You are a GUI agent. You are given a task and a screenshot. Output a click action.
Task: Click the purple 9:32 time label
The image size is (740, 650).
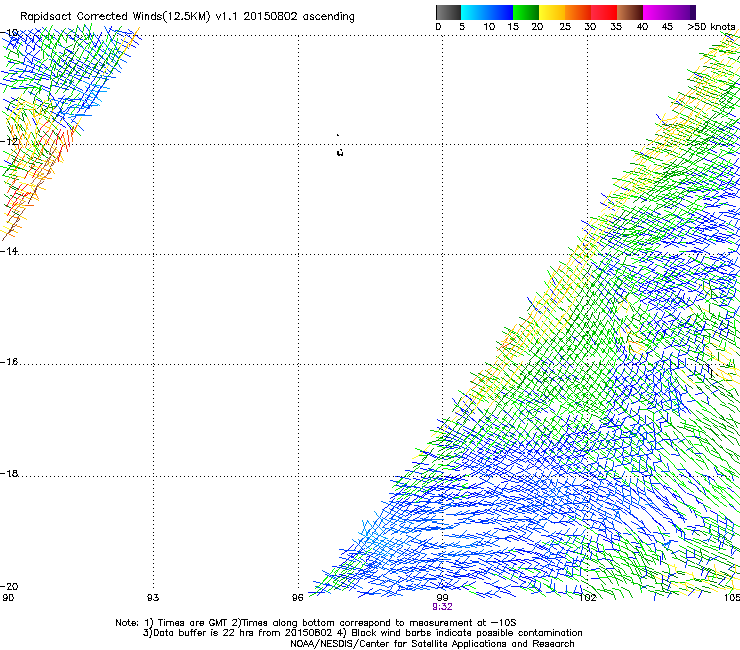pos(442,607)
